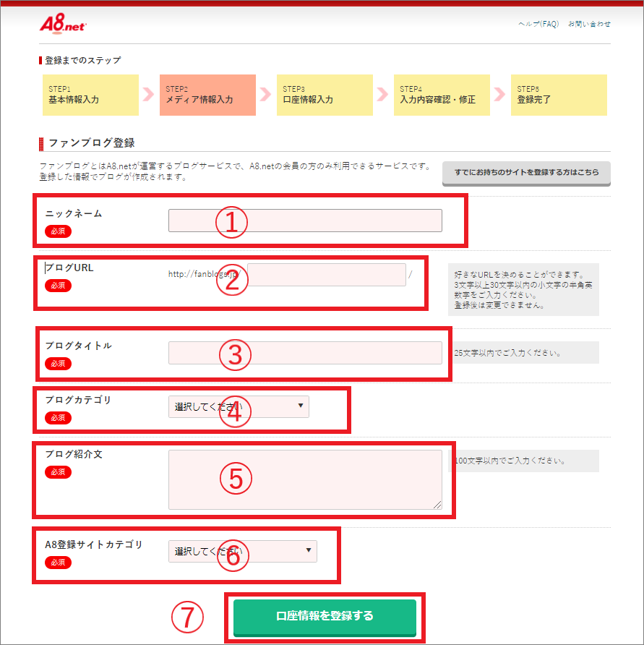Click the ファンブログ登録 heading

point(92,142)
